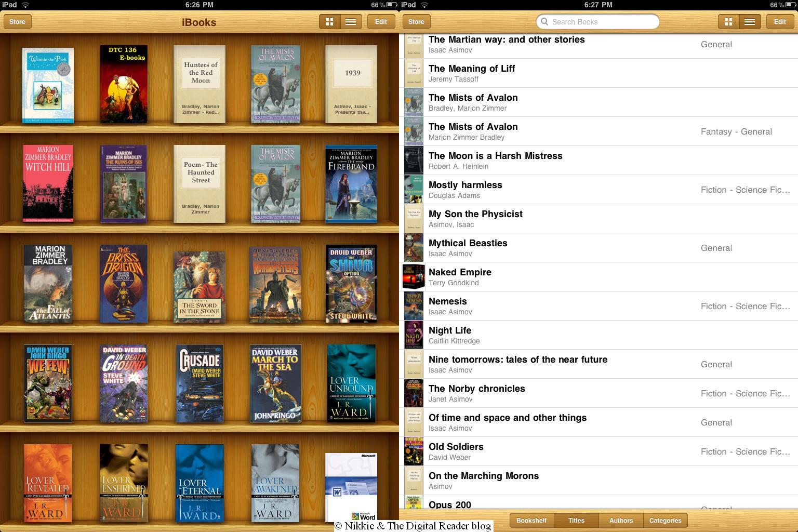This screenshot has height=532, width=798.
Task: Select list view icon beside the Search Books field
Action: coord(750,22)
